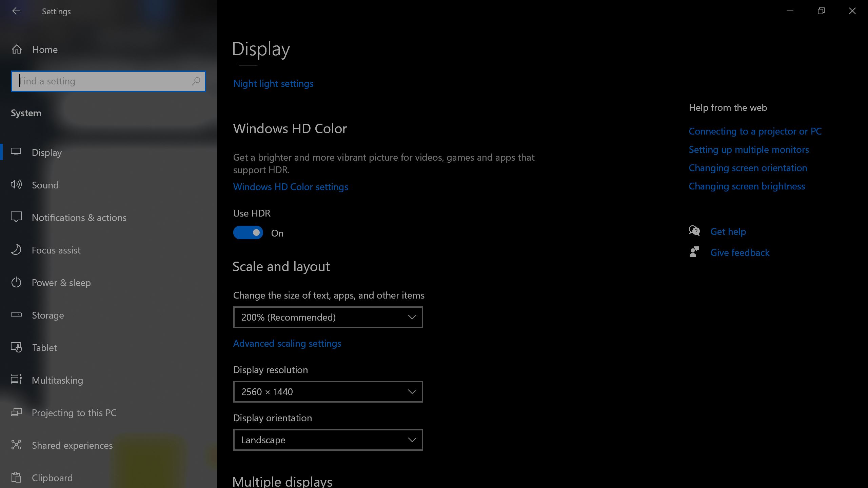Open Windows HD Color settings link
Image resolution: width=868 pixels, height=488 pixels.
pos(290,186)
